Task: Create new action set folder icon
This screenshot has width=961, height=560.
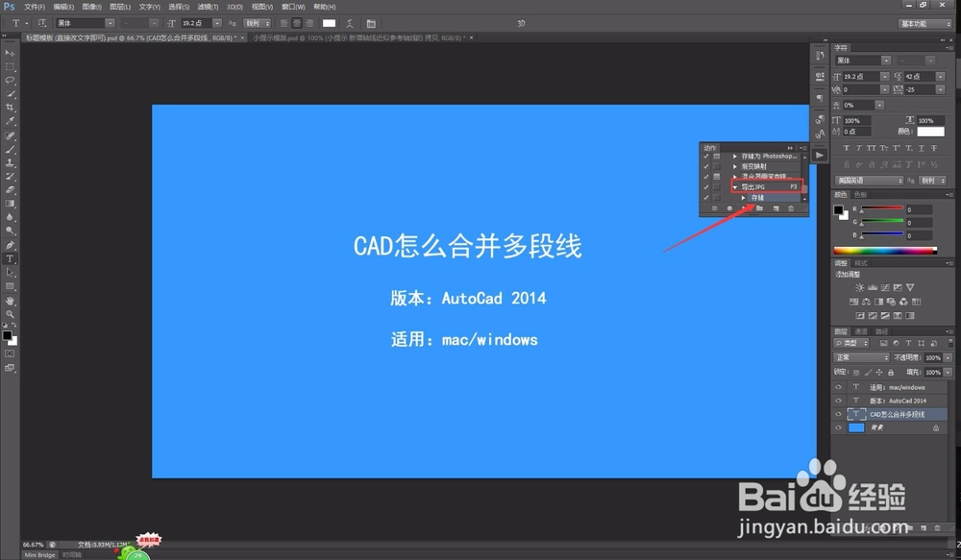Action: pyautogui.click(x=759, y=208)
